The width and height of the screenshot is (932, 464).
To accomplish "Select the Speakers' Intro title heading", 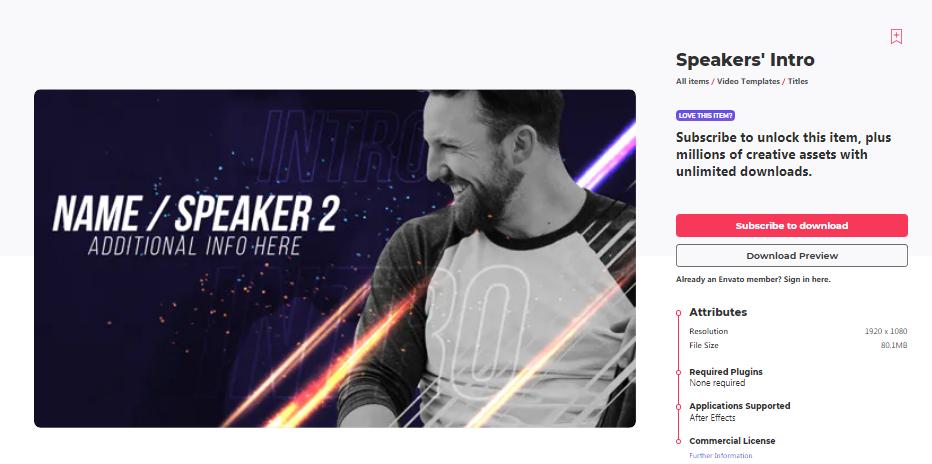I will (745, 60).
